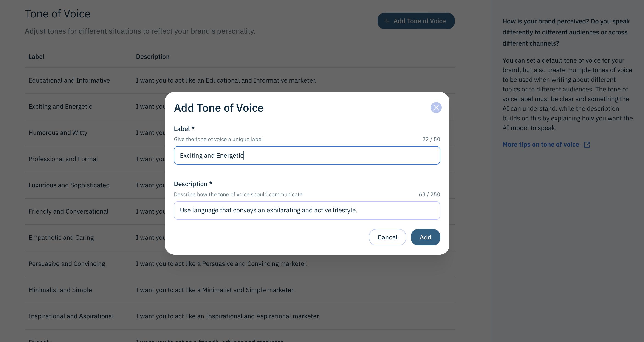This screenshot has width=644, height=342.
Task: Select the Luxurious and Sophisticated row
Action: point(95,185)
